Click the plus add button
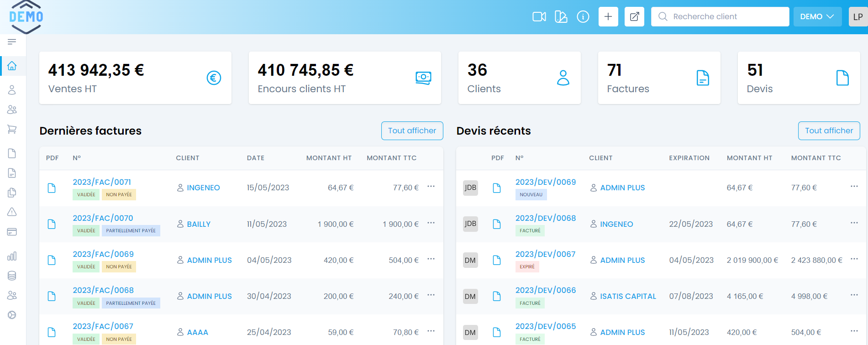Screen dimensions: 868x345 [x=608, y=17]
